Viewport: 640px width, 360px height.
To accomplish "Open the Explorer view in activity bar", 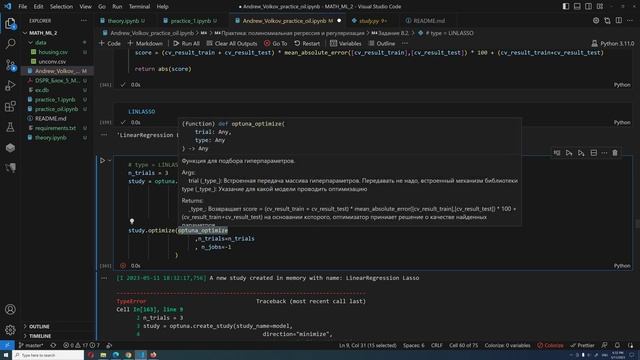I will click(10, 24).
